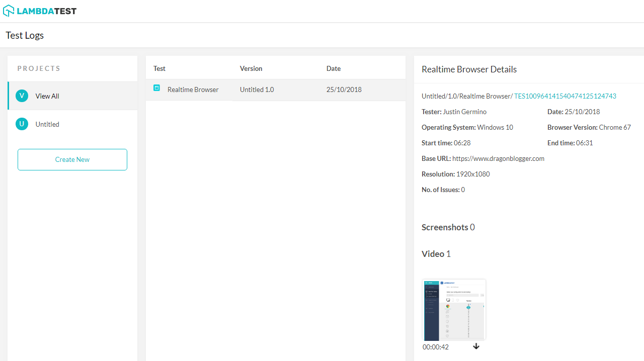Select the Realtime Browser test name
Viewport: 644px width, 361px height.
(193, 89)
